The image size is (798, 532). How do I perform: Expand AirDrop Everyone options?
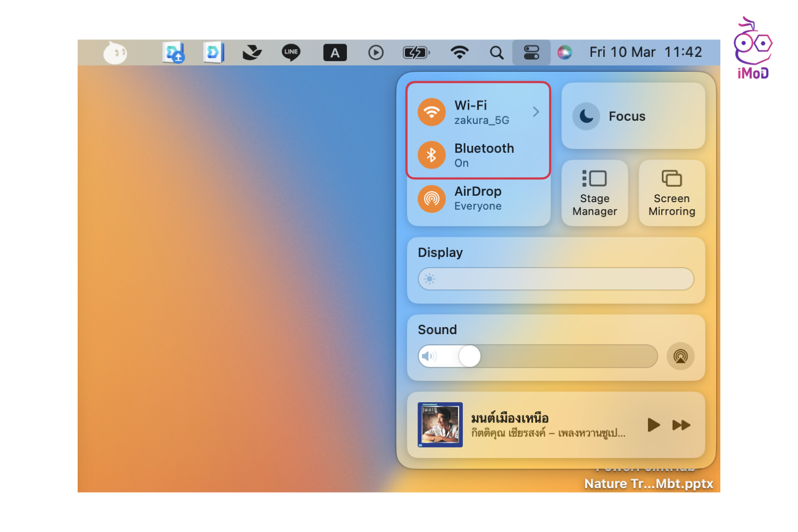point(478,198)
